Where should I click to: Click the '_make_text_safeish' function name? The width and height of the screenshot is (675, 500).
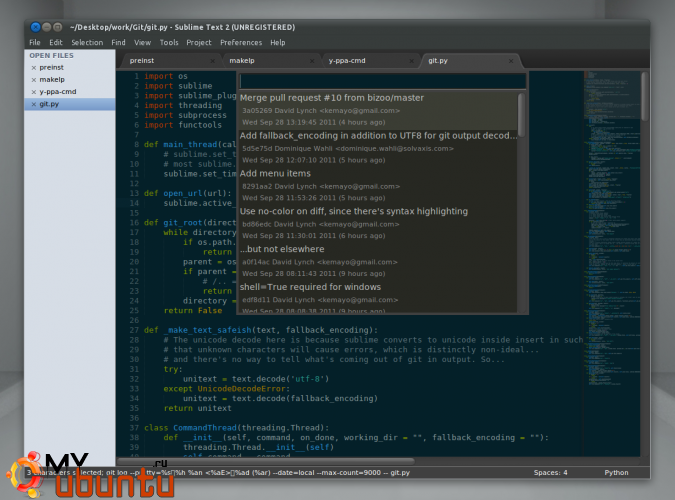pos(207,330)
